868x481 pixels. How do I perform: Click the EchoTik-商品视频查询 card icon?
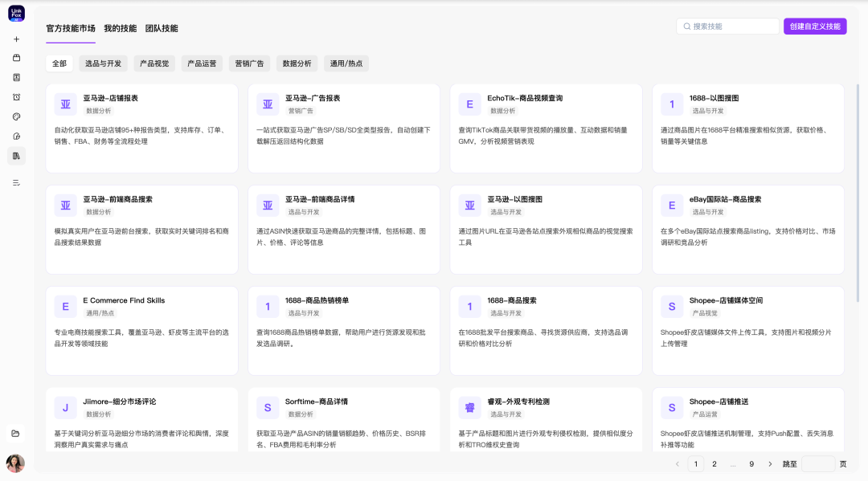[469, 104]
